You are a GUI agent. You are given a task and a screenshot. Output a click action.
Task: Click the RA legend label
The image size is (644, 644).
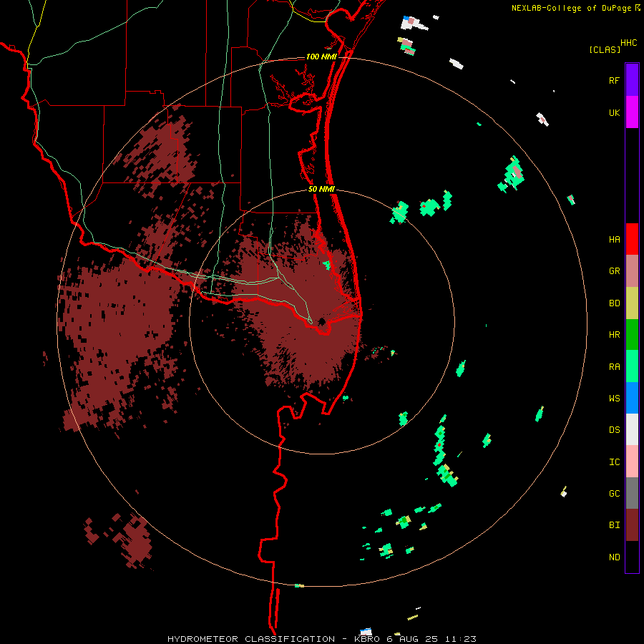(x=614, y=367)
